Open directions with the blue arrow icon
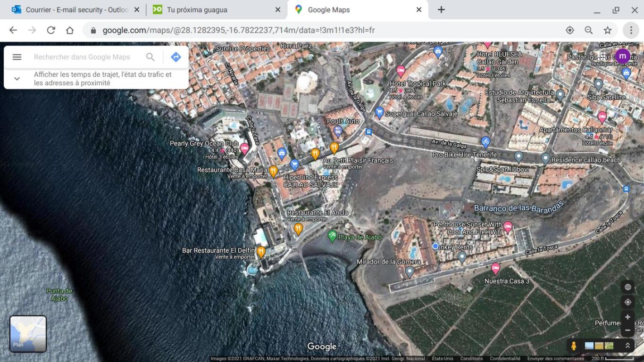644x362 pixels. pyautogui.click(x=176, y=57)
